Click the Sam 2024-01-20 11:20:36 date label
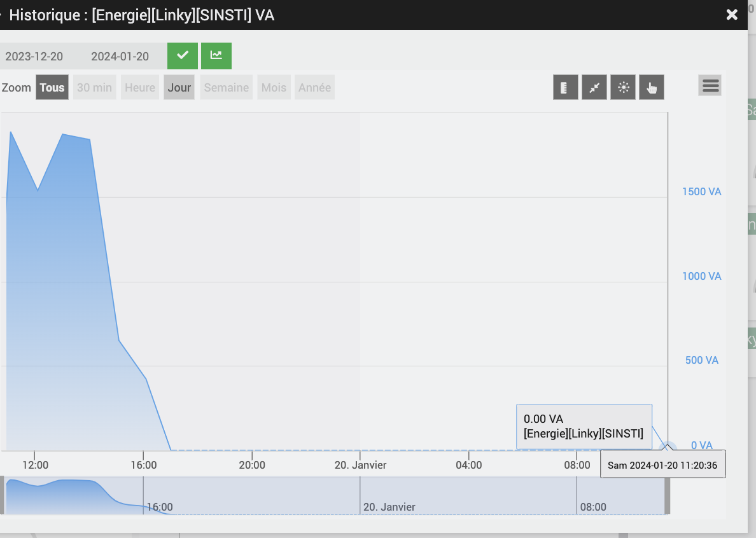This screenshot has width=756, height=538. pos(662,466)
